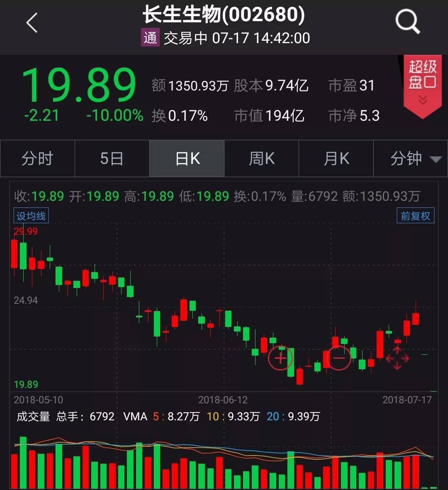Select the 日K tab
This screenshot has width=448, height=490.
tap(187, 158)
